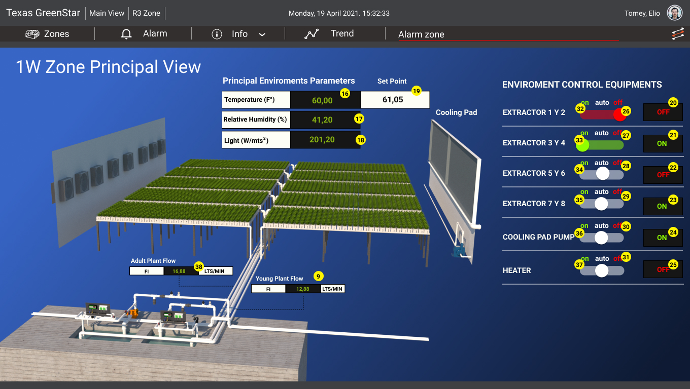The width and height of the screenshot is (690, 389).
Task: Click the EXTRACTOR 7 Y 8 ON status button
Action: 663,206
